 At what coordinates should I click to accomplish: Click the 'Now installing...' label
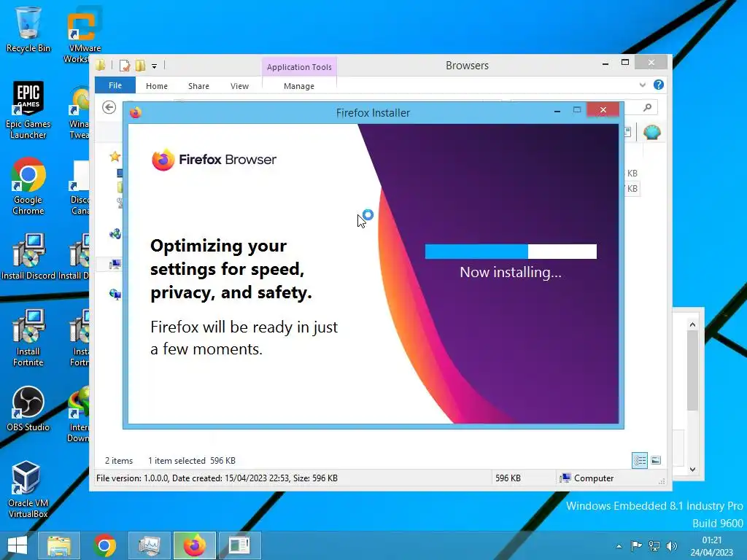click(511, 272)
